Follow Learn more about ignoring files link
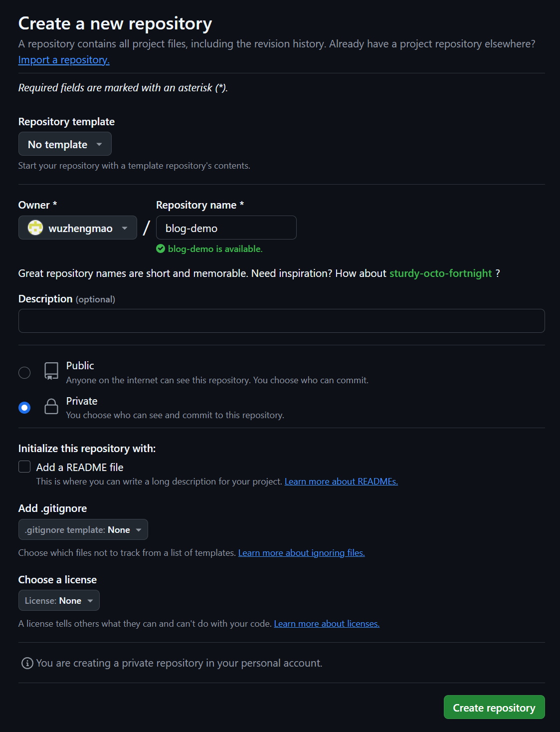The width and height of the screenshot is (560, 732). (x=301, y=553)
